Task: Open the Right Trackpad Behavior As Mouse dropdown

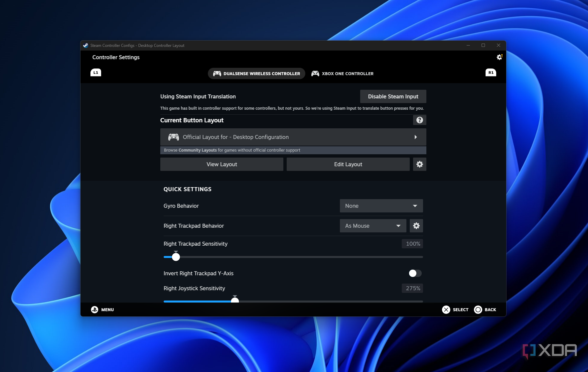Action: (373, 226)
